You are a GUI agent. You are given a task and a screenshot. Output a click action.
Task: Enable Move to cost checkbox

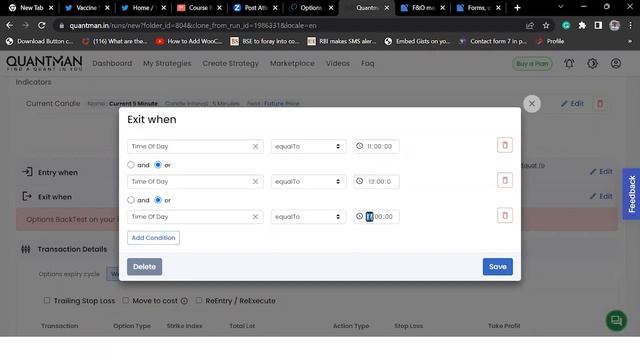126,300
